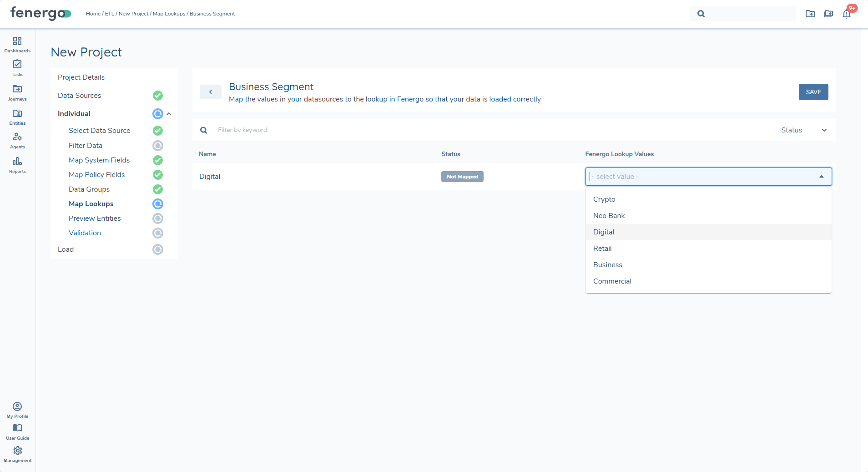Collapse the Individual section chevron
The image size is (868, 472).
[x=169, y=114]
